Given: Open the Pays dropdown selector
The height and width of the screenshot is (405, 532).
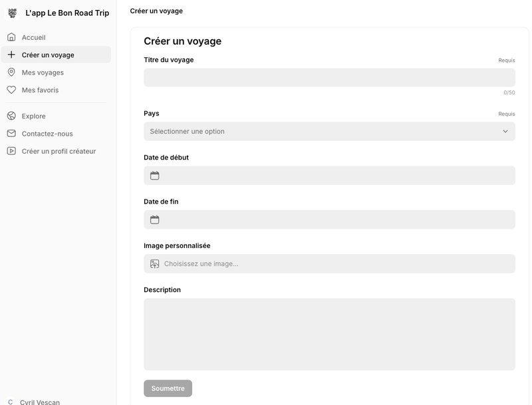Looking at the screenshot, I should (x=329, y=131).
